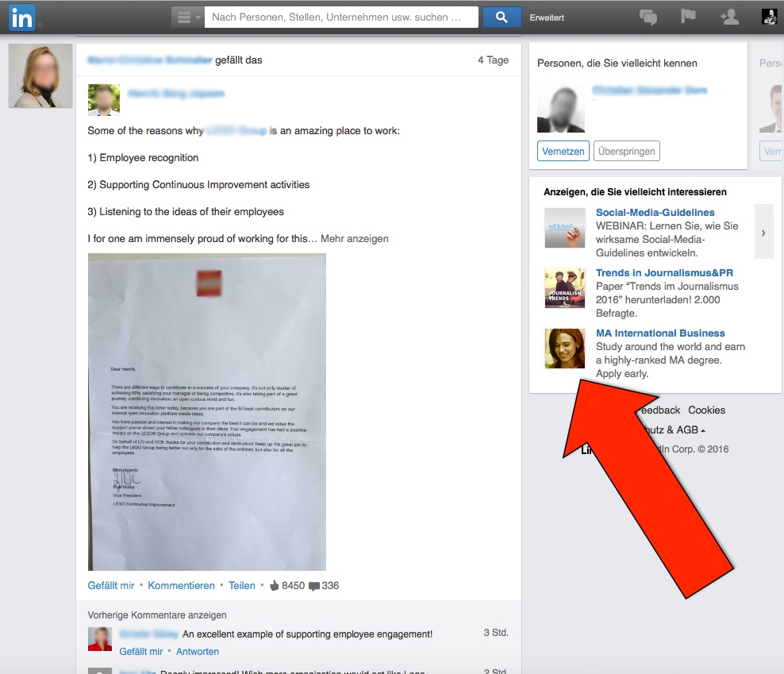Open the add connections person icon

(729, 17)
